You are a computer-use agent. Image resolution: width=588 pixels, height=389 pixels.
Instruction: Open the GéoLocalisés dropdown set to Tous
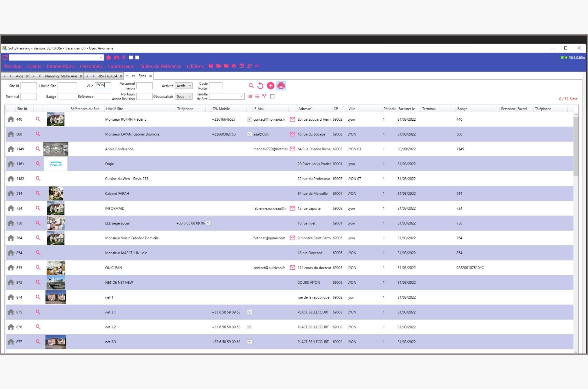pos(184,97)
